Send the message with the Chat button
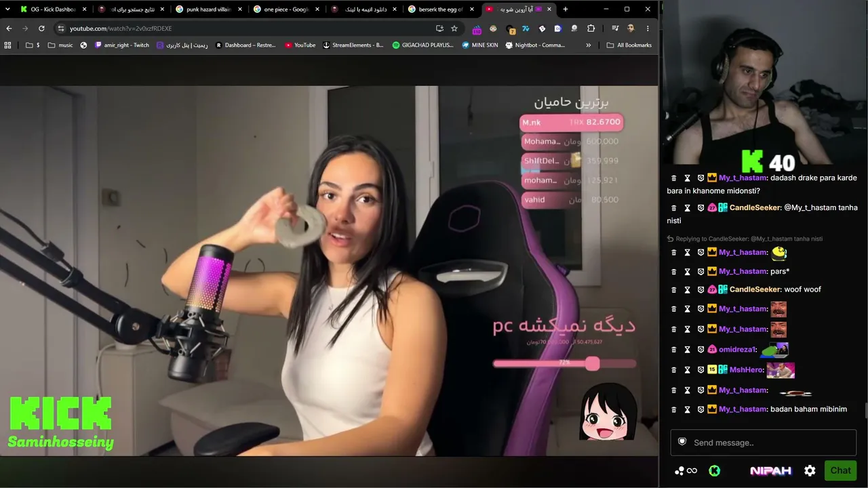Viewport: 868px width, 488px height. point(840,470)
